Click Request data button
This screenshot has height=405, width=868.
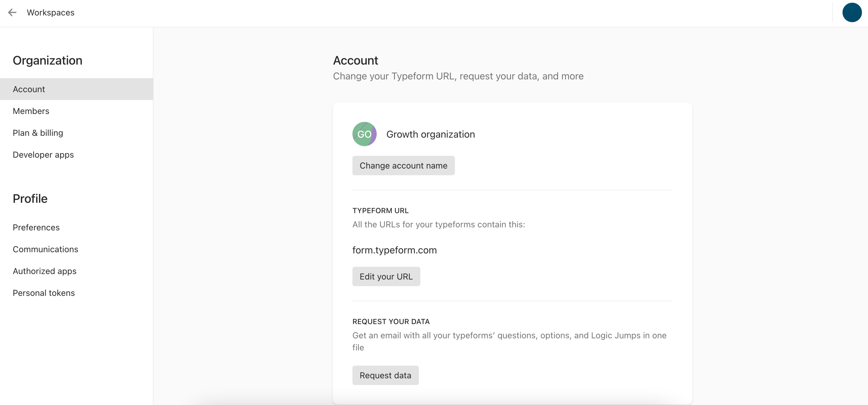click(x=385, y=375)
